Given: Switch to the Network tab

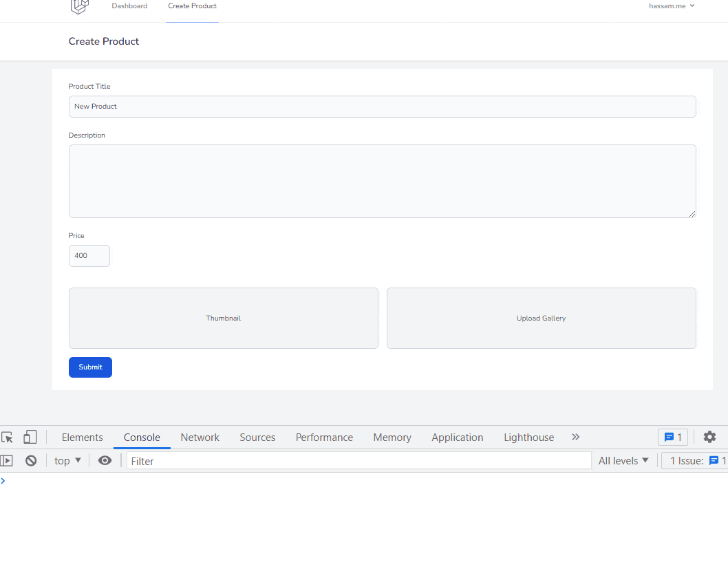Looking at the screenshot, I should 200,437.
